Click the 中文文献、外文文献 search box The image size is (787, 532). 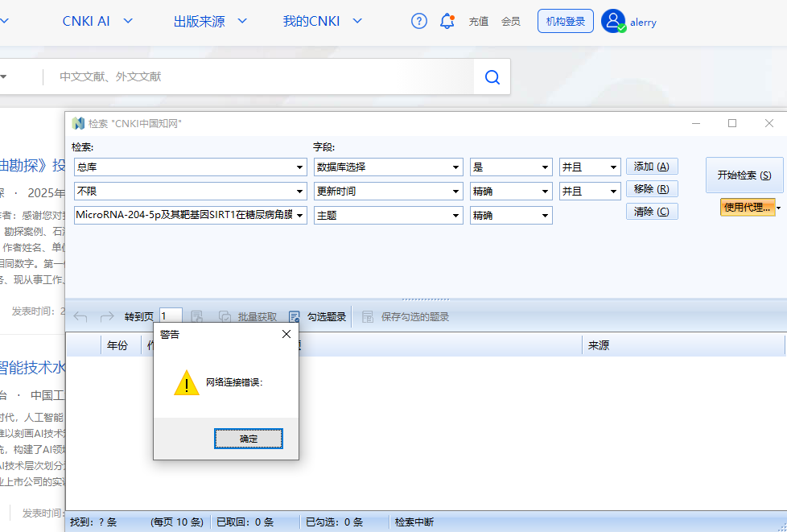[258, 76]
